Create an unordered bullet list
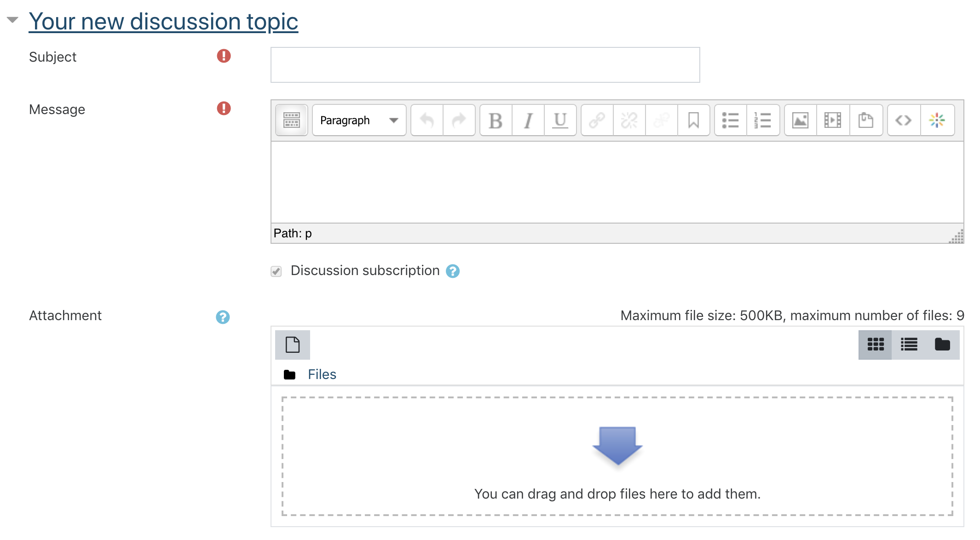Image resolution: width=980 pixels, height=540 pixels. [x=731, y=121]
